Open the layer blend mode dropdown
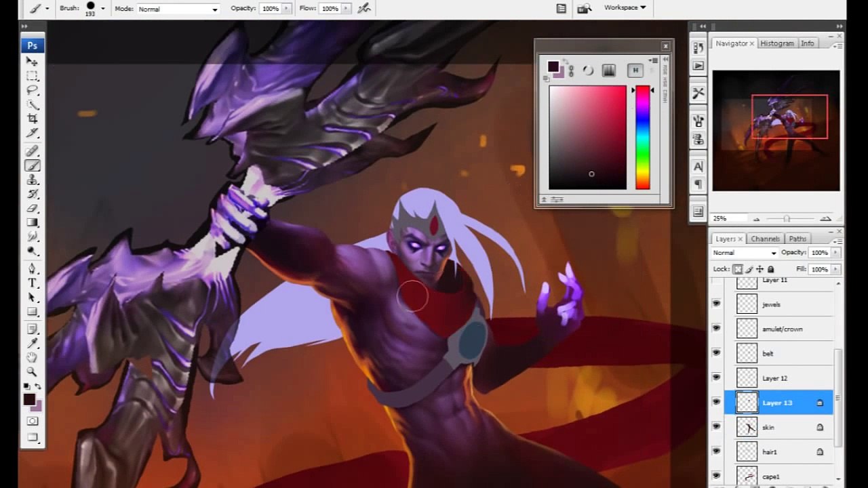868x488 pixels. click(744, 253)
